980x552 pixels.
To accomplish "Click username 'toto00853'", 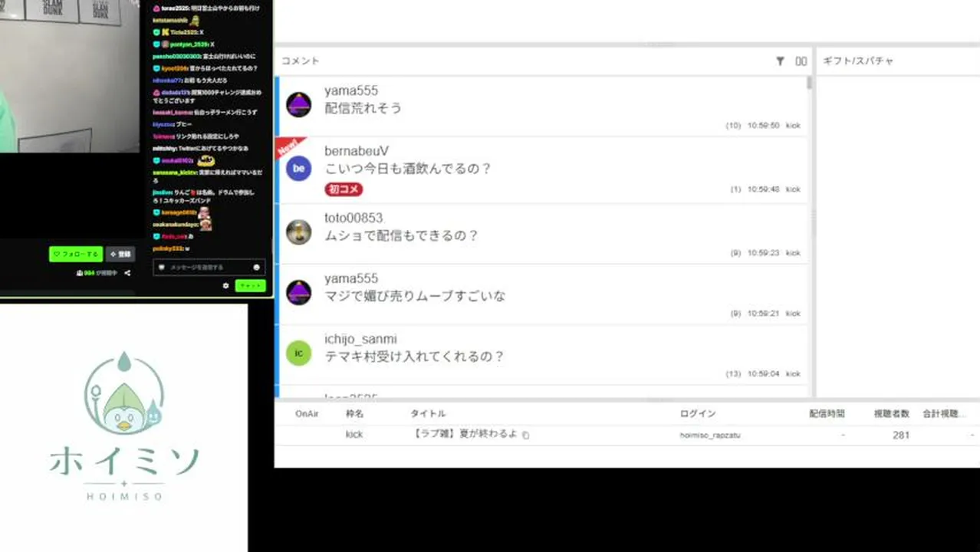I will (354, 218).
